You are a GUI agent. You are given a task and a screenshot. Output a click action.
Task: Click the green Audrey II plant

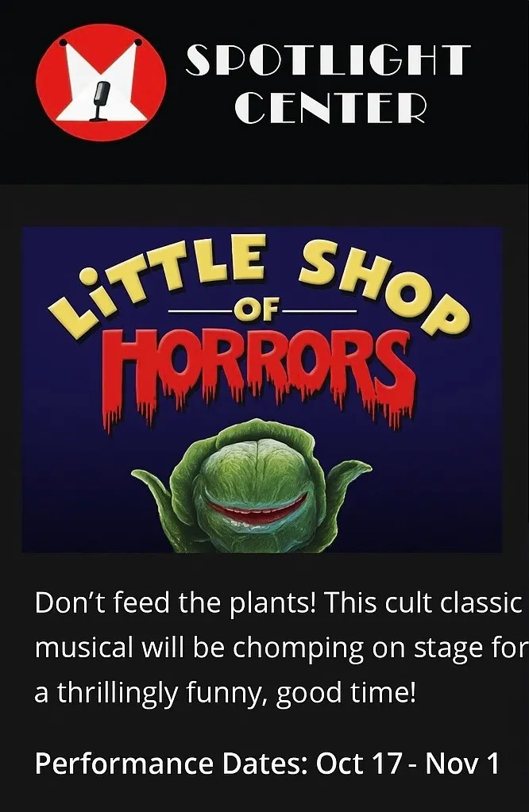(253, 487)
